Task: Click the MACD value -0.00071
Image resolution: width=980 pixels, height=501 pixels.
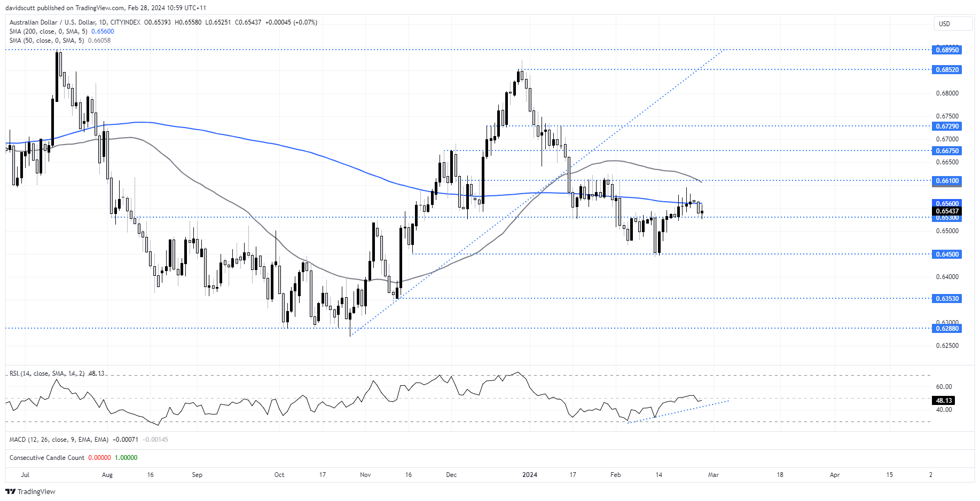Action: tap(126, 440)
